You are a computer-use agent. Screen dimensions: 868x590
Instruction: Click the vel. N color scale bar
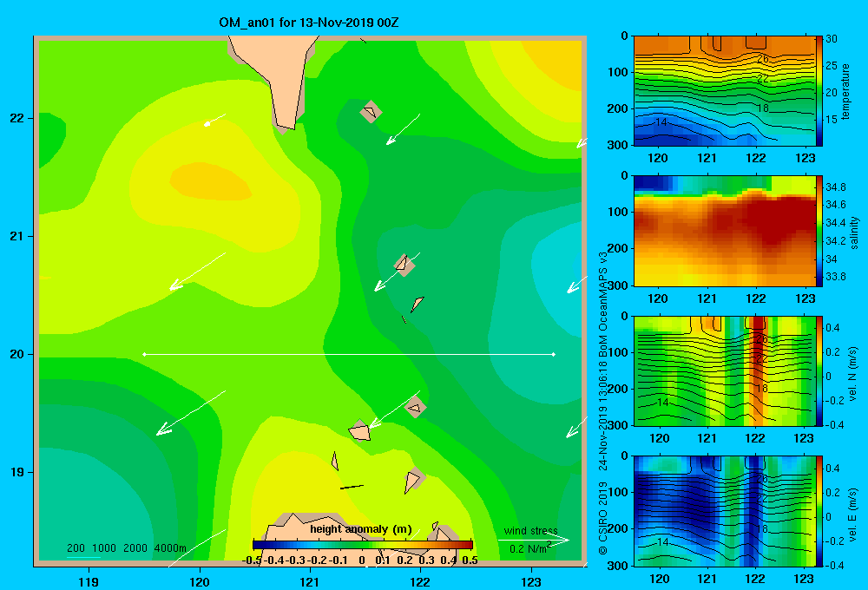[819, 370]
